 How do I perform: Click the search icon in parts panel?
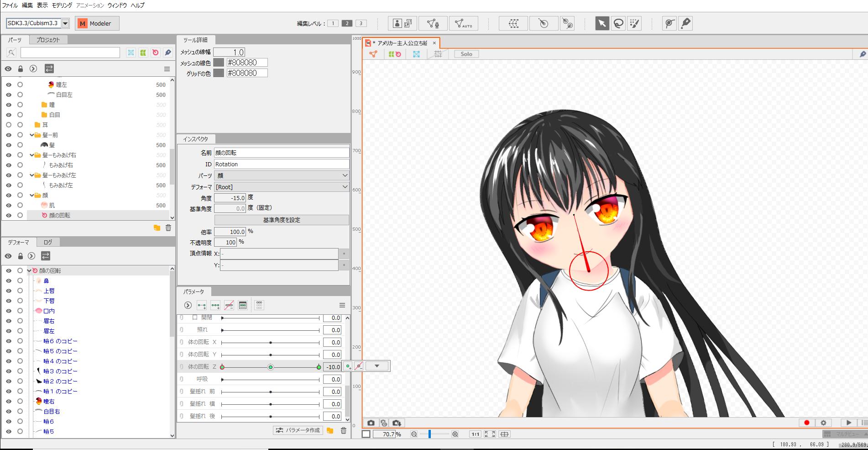tap(11, 53)
